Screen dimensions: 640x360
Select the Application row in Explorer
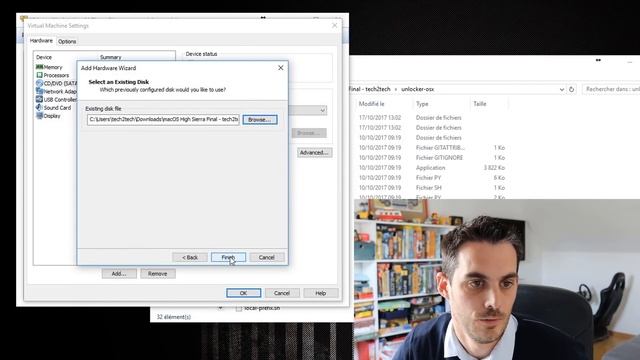click(x=432, y=168)
